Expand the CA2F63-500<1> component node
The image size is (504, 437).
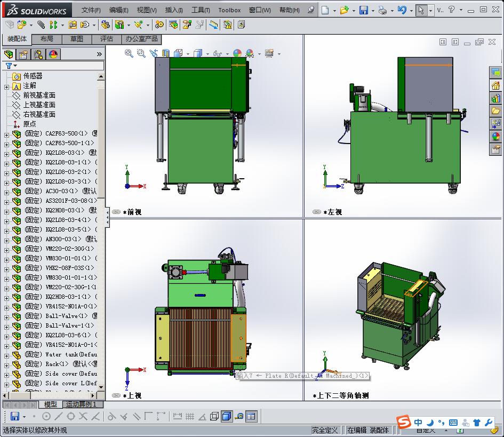click(7, 134)
